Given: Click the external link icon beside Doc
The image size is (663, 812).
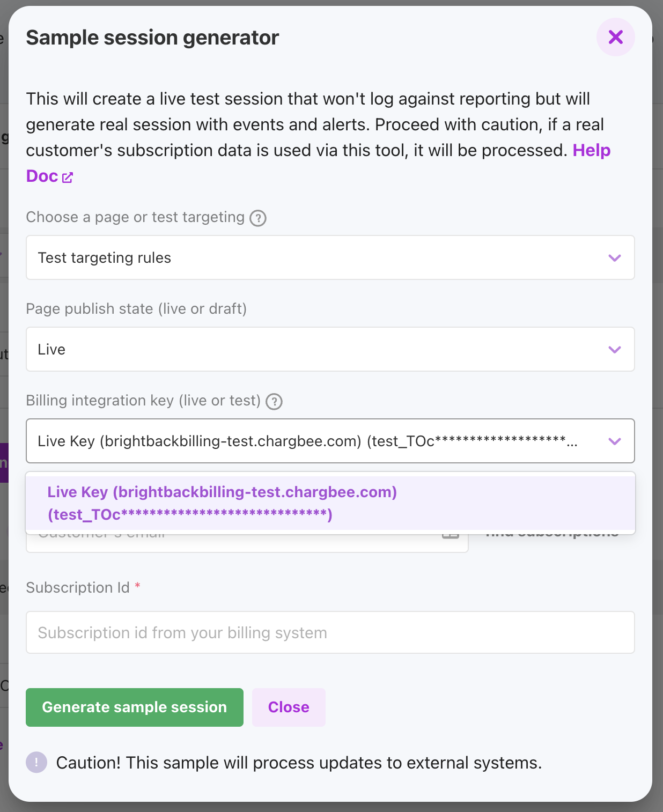Looking at the screenshot, I should pyautogui.click(x=68, y=178).
